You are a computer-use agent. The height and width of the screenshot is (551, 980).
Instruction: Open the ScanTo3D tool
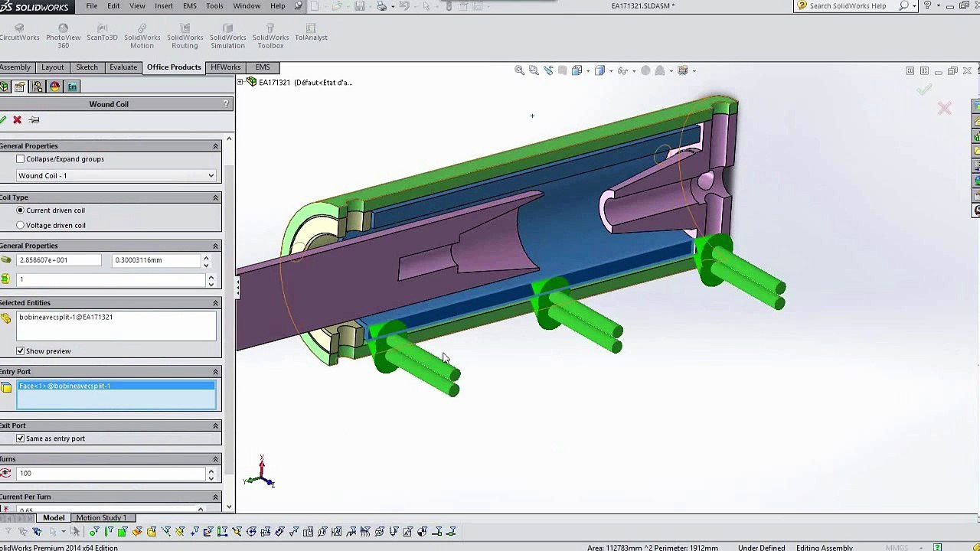[102, 33]
